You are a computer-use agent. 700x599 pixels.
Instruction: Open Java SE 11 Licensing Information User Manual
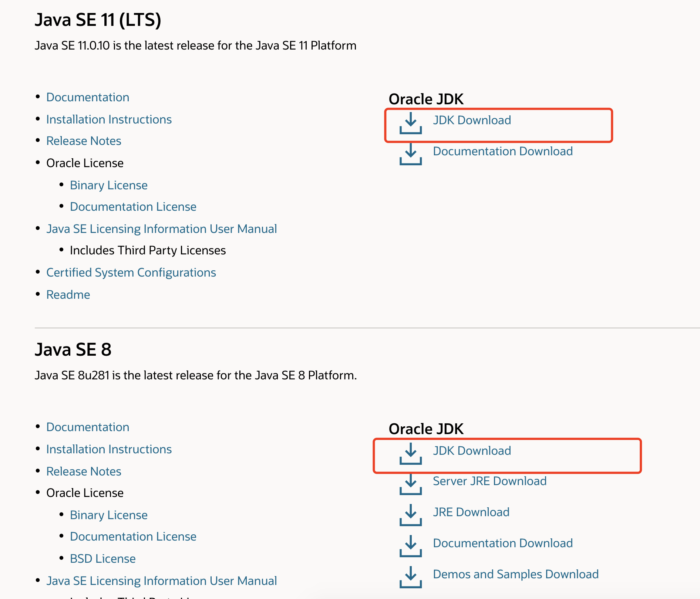tap(162, 229)
